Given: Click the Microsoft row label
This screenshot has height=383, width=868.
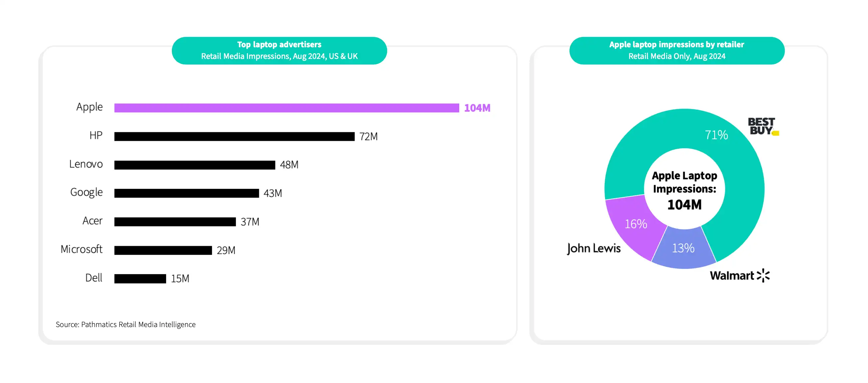Looking at the screenshot, I should (81, 249).
